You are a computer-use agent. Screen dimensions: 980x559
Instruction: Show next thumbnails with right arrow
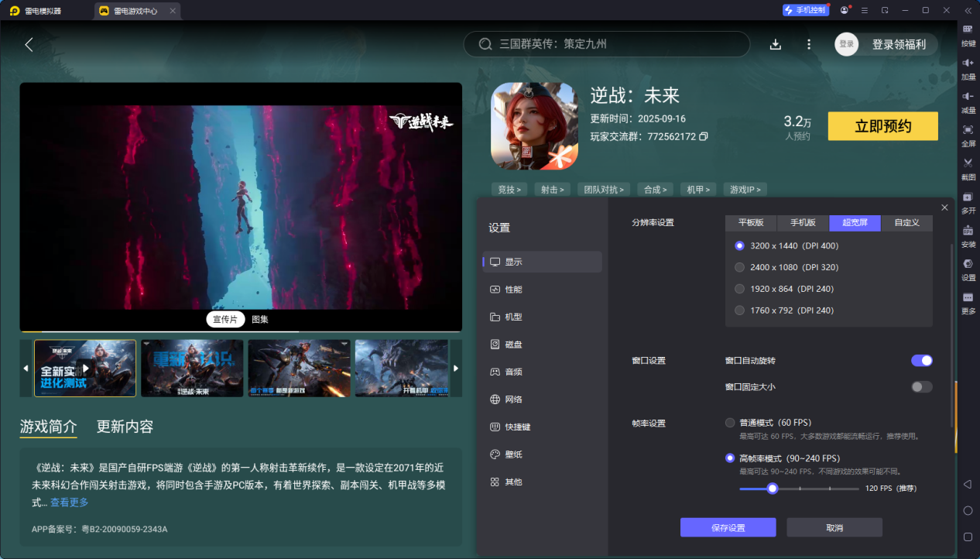pos(456,368)
